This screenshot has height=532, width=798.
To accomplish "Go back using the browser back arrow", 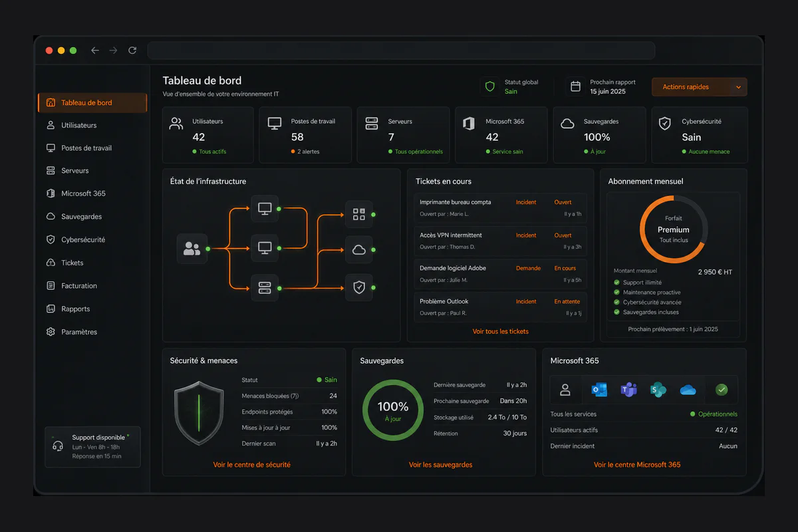I will [95, 51].
